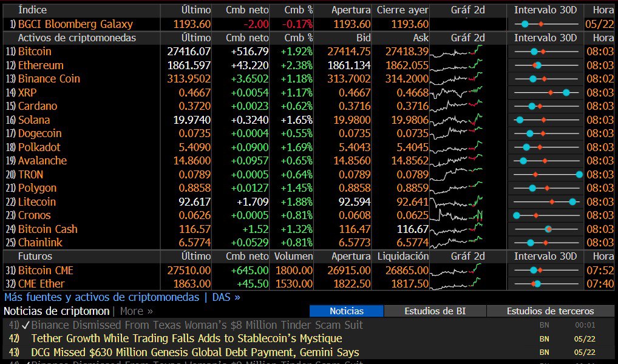Switch to the Estudios de BI tab

435,311
